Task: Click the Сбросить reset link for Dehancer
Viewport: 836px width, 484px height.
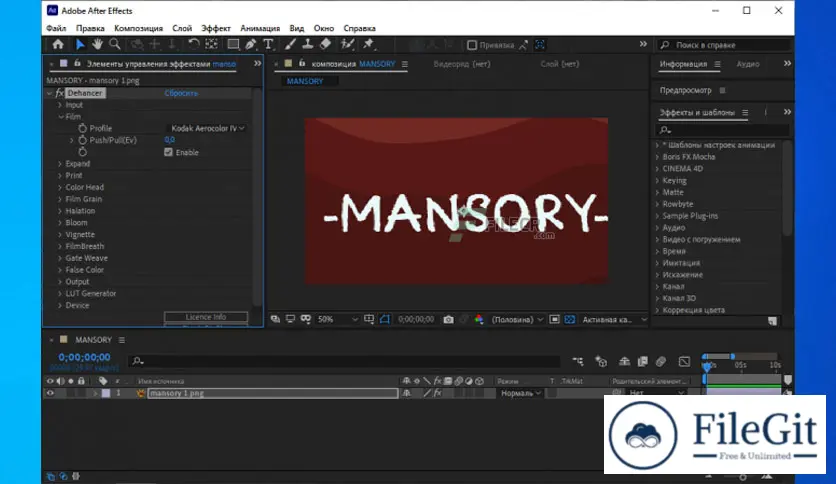Action: [x=181, y=93]
